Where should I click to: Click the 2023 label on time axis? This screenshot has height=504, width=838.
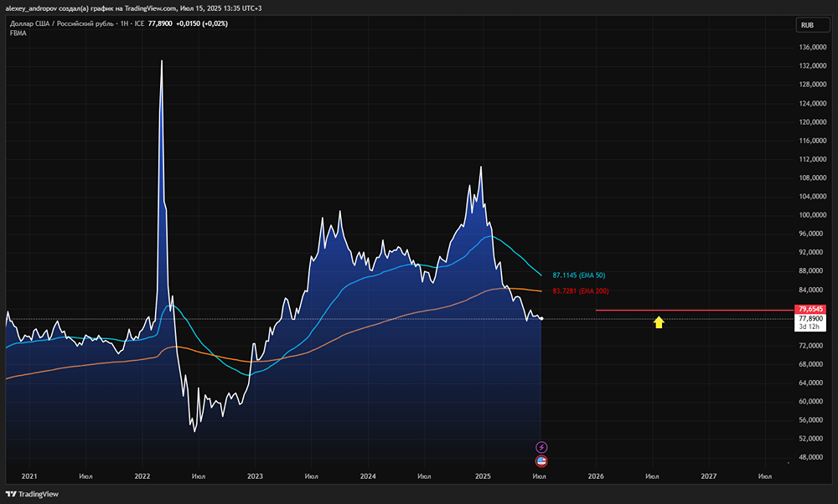[x=255, y=476]
